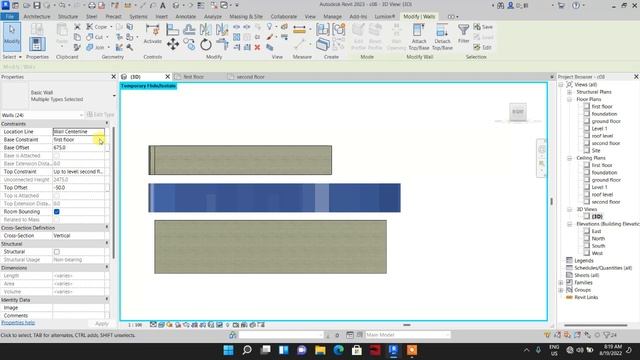Collapse the Floor Plans tree node
Image resolution: width=640 pixels, height=360 pixels.
[569, 99]
